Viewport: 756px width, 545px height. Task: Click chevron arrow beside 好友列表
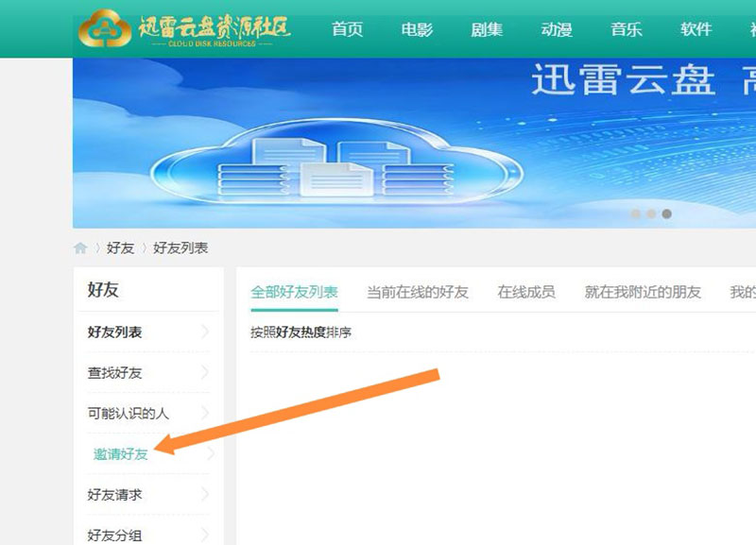pos(206,332)
